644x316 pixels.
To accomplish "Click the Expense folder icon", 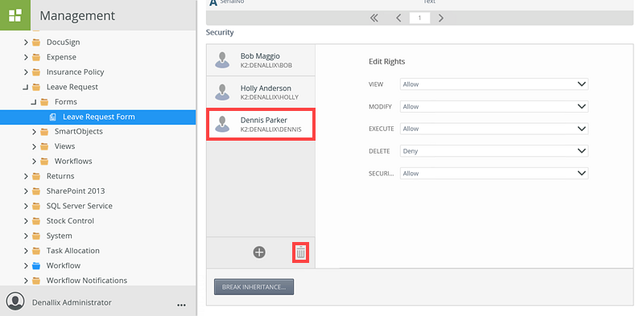I will (x=36, y=57).
